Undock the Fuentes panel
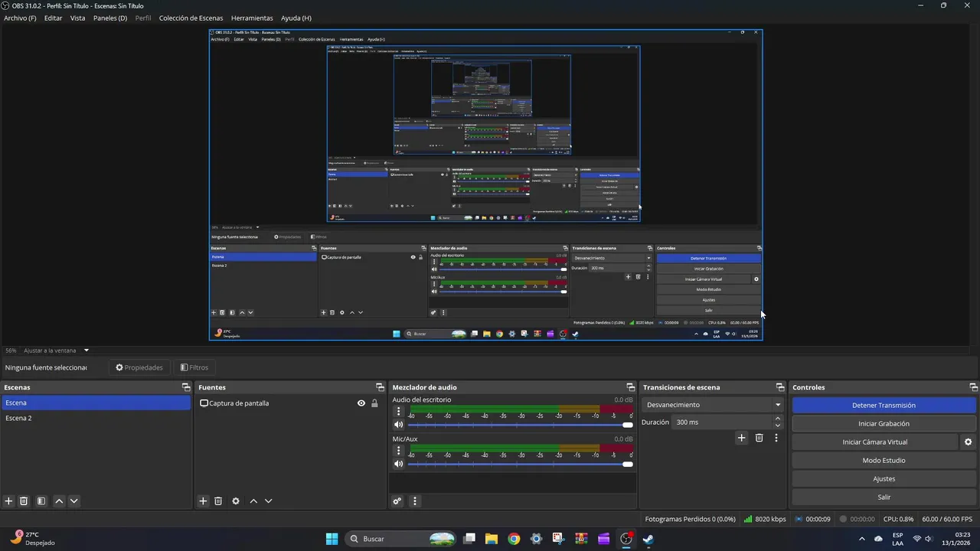 click(x=380, y=387)
